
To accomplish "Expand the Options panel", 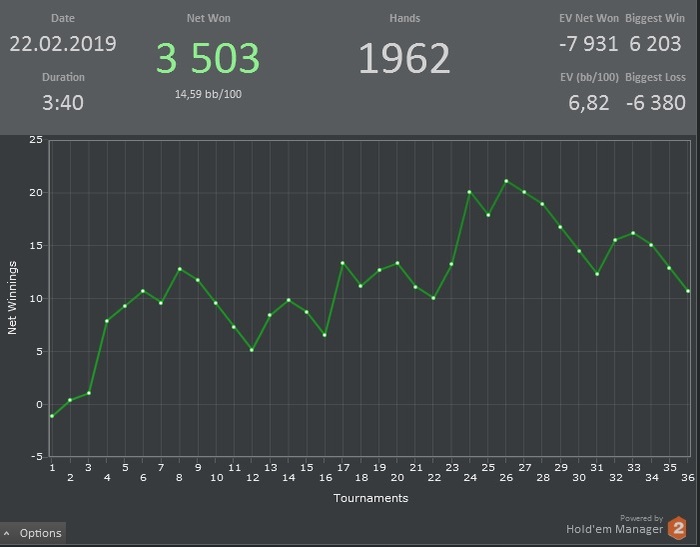I will (x=33, y=533).
